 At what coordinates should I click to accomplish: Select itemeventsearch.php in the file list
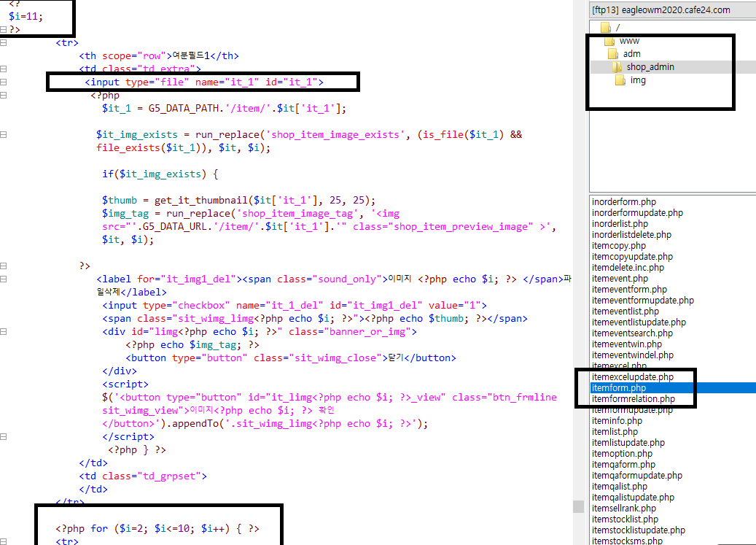(632, 333)
